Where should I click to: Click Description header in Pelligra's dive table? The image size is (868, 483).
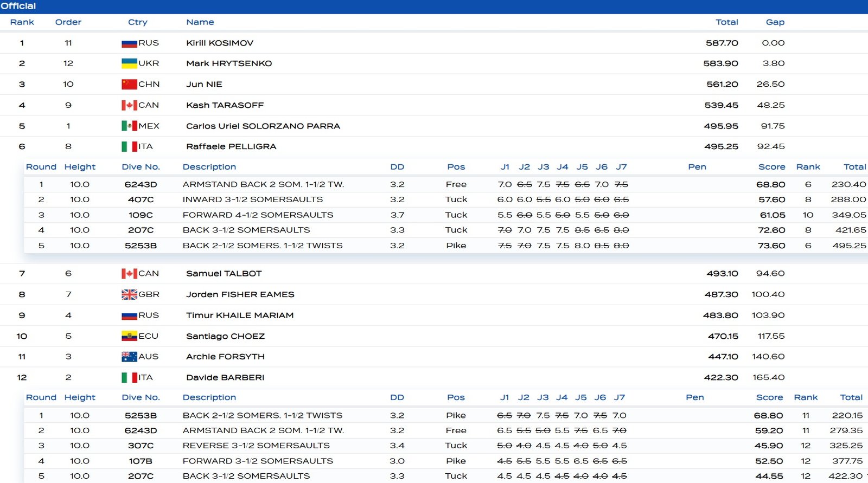pyautogui.click(x=209, y=167)
